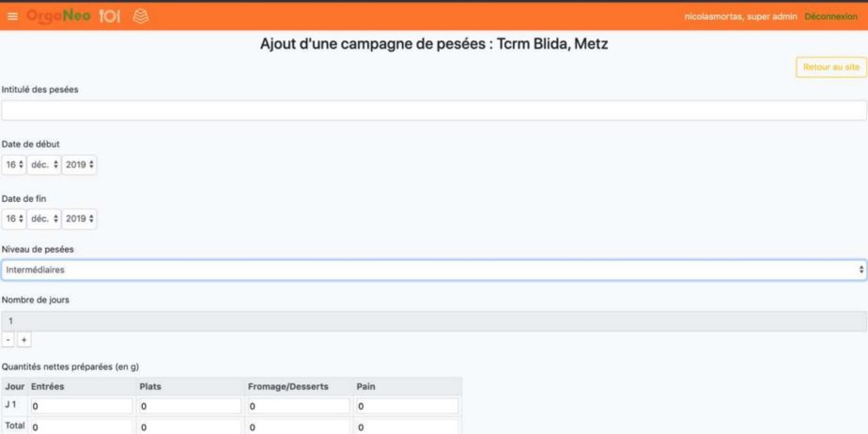Click the Retour au site button
The height and width of the screenshot is (434, 868).
tap(831, 67)
